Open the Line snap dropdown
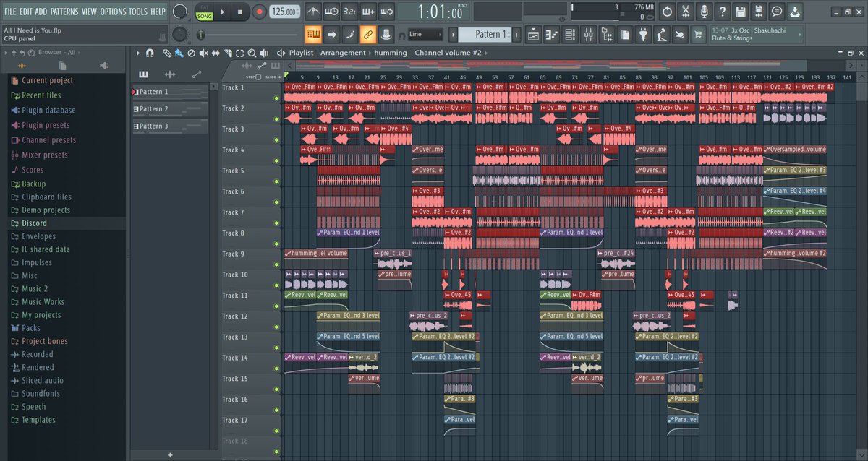Screen dimensions: 868x461 [424, 34]
